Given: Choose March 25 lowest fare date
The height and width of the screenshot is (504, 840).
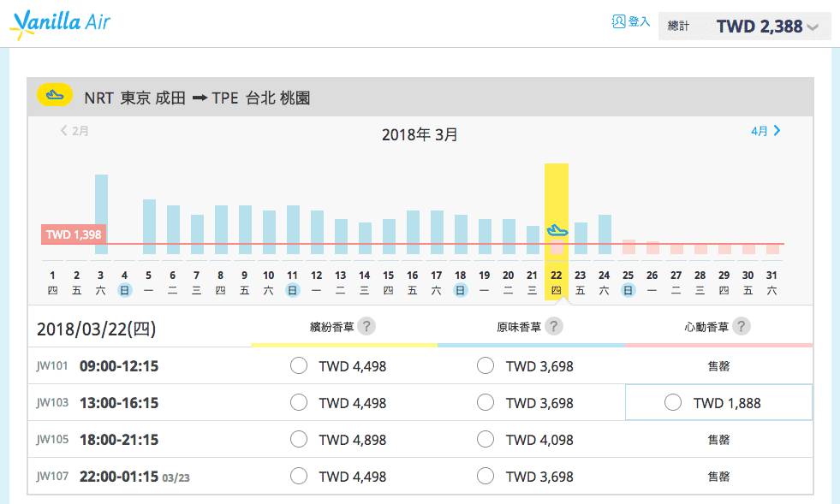Looking at the screenshot, I should (629, 282).
